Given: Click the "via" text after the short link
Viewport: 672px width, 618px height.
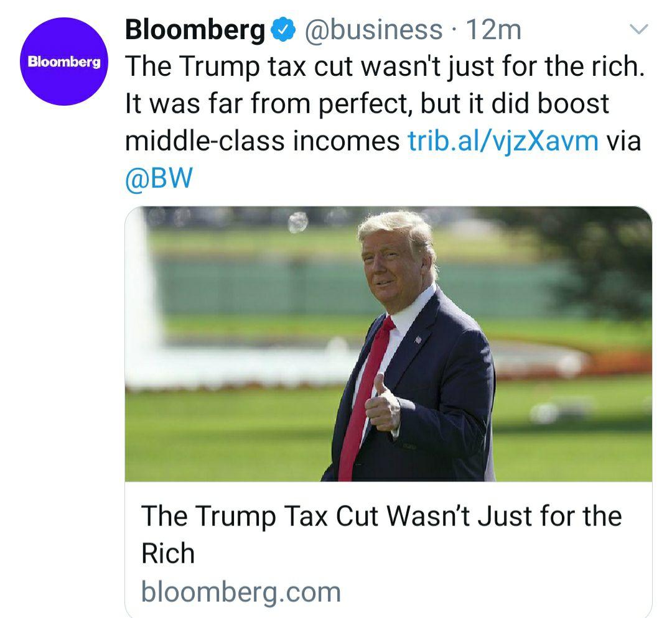Looking at the screenshot, I should 623,141.
